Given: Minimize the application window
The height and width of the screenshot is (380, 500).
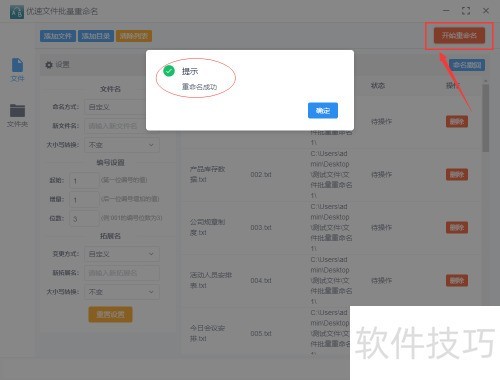Looking at the screenshot, I should [446, 11].
